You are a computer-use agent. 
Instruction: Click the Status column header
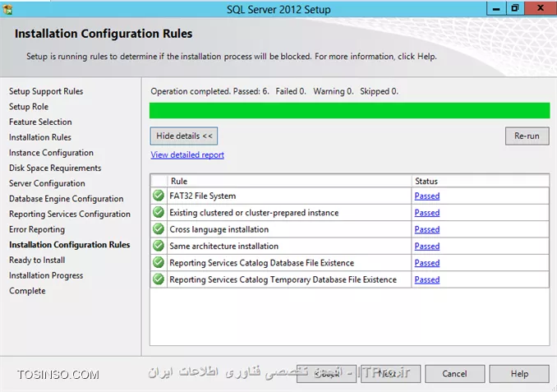tap(481, 181)
